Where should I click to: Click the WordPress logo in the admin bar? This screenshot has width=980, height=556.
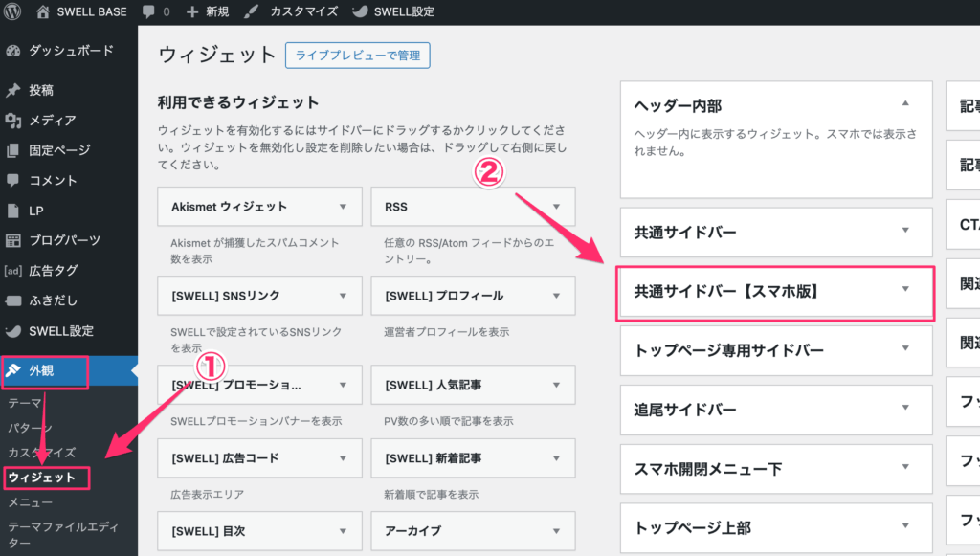coord(11,11)
